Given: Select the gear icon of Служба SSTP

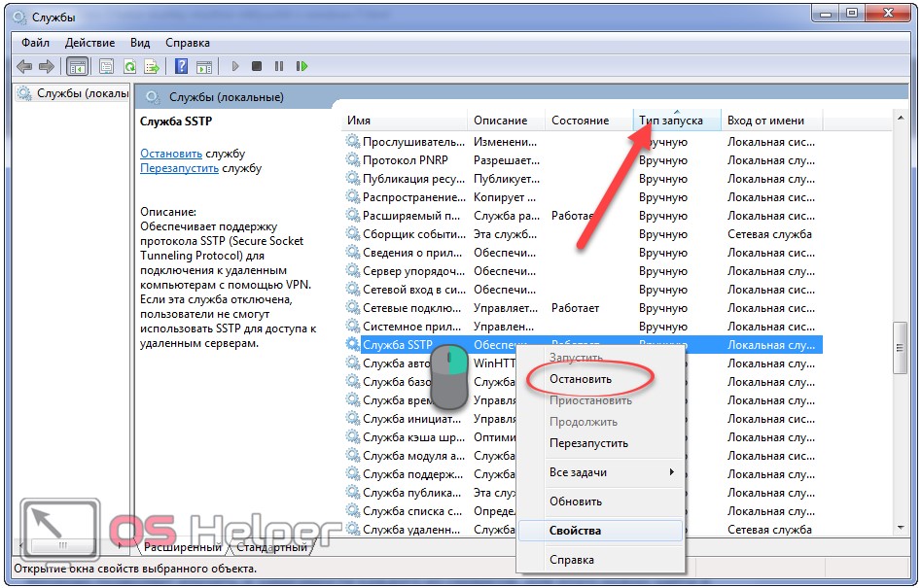Looking at the screenshot, I should [352, 344].
